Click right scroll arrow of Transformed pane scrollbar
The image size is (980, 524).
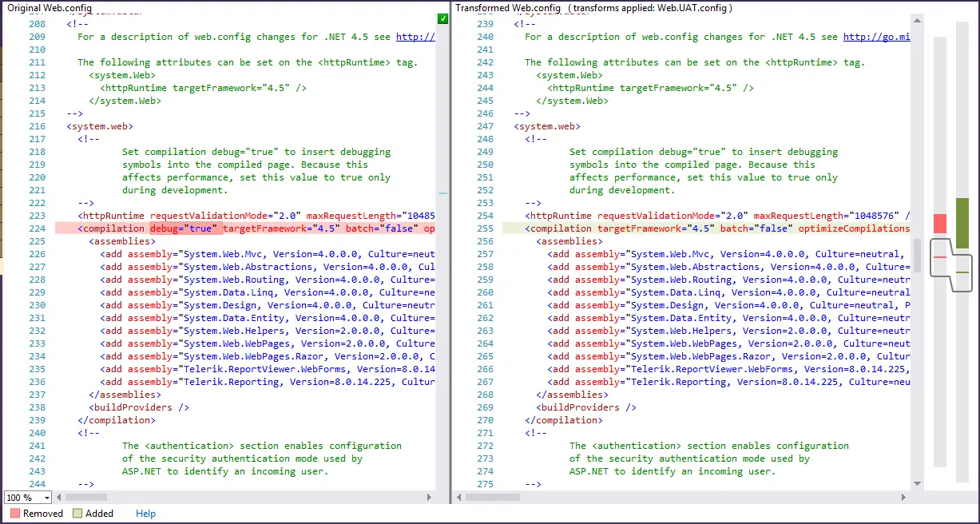904,498
